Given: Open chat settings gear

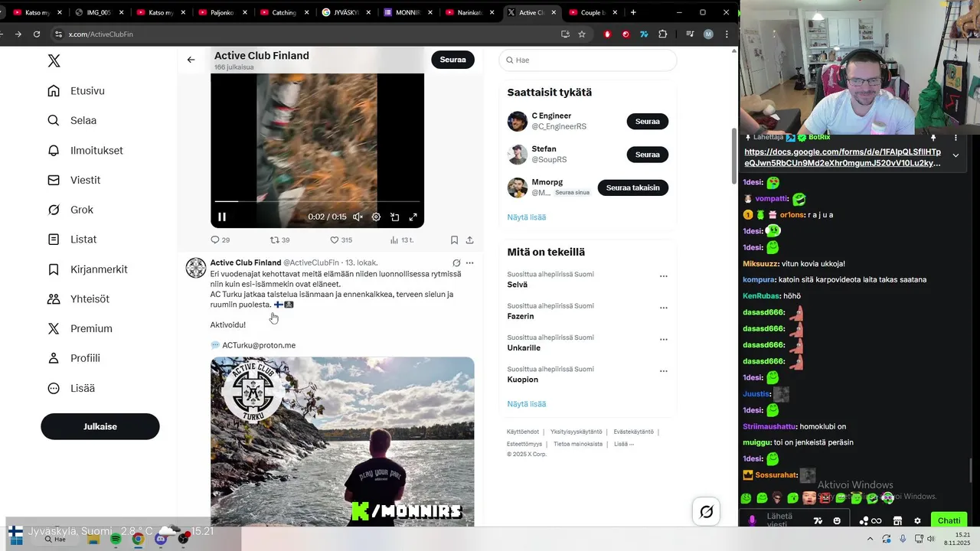Looking at the screenshot, I should (917, 521).
